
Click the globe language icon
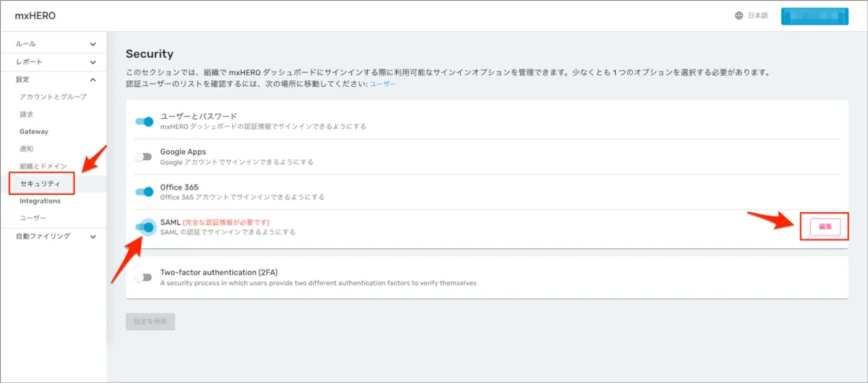click(739, 16)
